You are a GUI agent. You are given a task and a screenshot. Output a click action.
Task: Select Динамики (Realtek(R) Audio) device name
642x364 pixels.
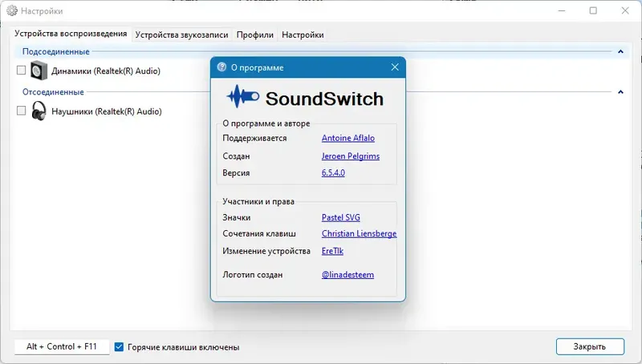point(106,71)
